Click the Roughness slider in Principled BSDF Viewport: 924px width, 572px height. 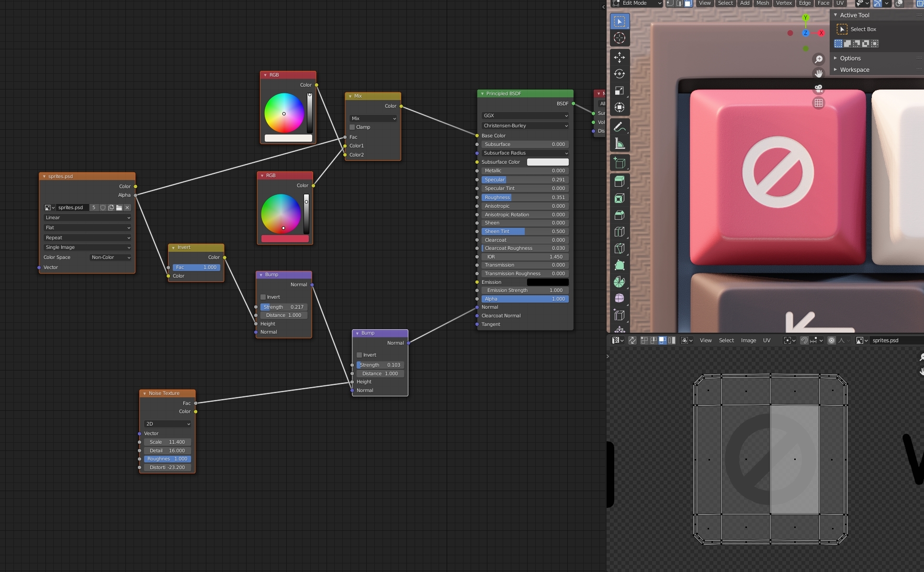[x=525, y=197]
